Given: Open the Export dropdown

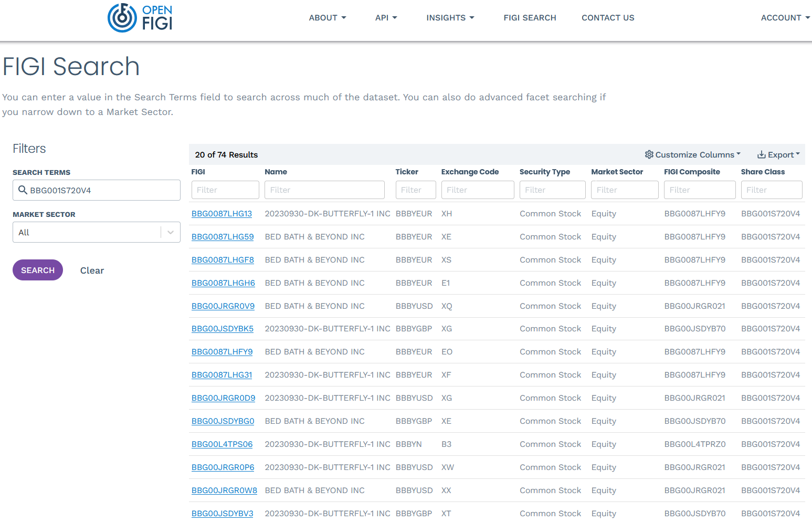Looking at the screenshot, I should click(778, 154).
